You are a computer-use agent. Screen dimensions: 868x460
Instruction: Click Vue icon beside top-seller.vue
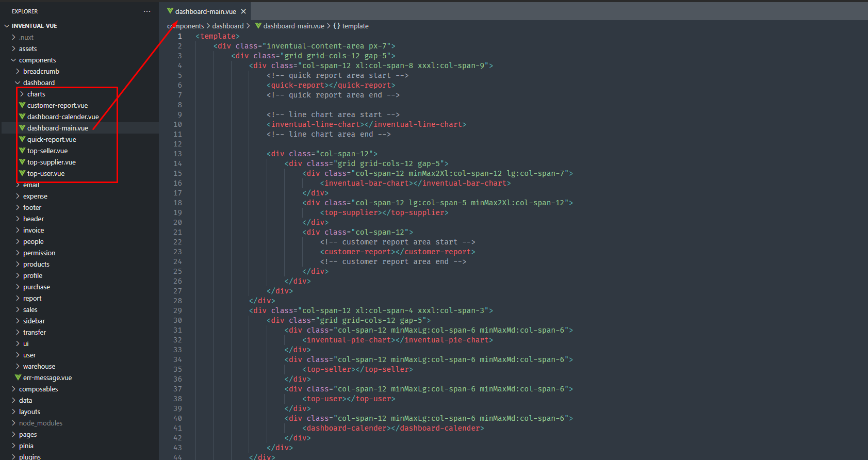pyautogui.click(x=22, y=151)
